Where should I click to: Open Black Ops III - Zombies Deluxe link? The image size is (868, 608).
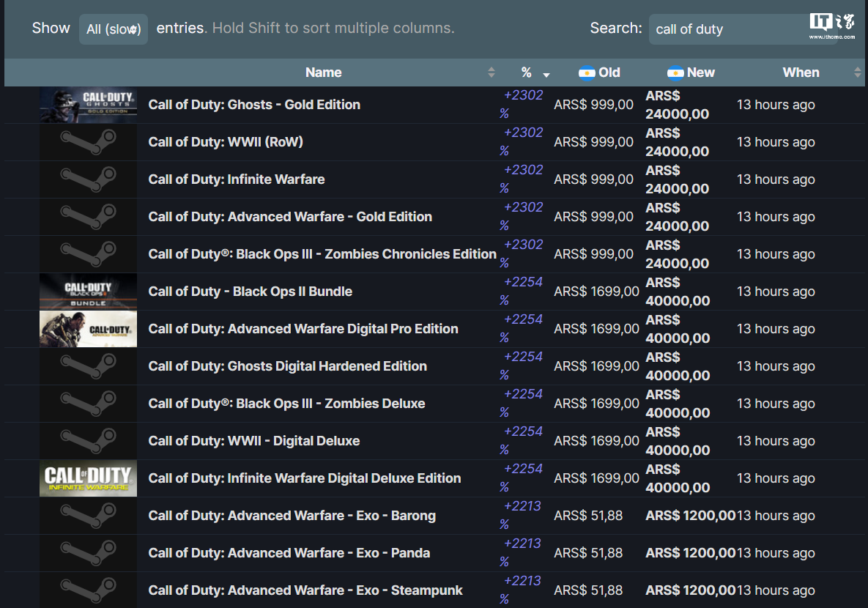pos(286,404)
